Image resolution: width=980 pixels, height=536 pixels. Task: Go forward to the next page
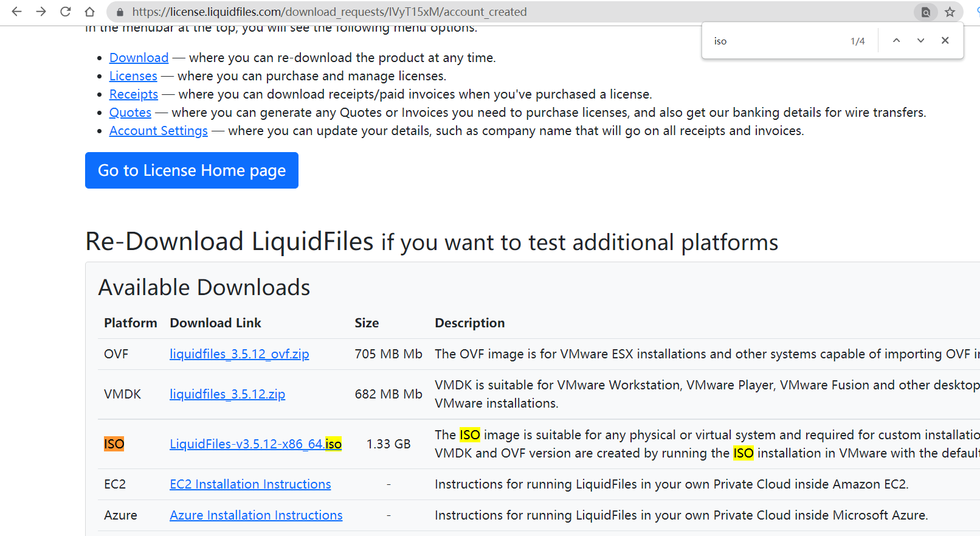(x=41, y=12)
